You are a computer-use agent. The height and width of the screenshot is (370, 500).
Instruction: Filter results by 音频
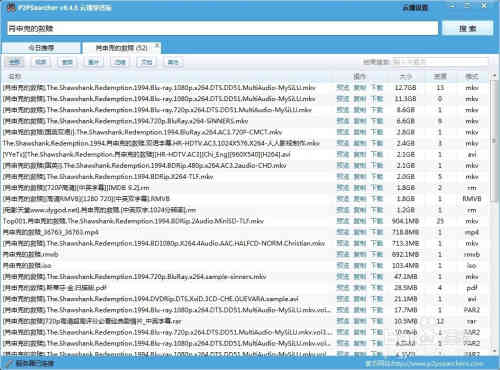(x=67, y=62)
